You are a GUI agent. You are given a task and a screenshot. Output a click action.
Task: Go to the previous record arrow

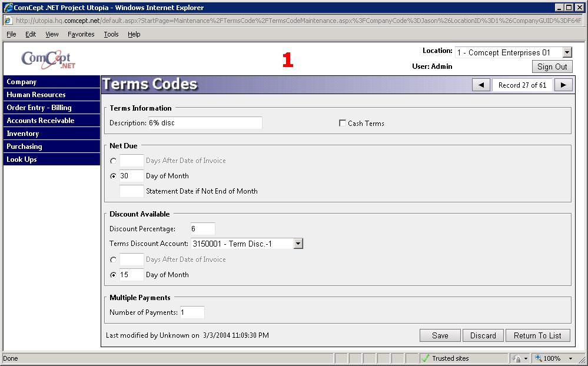coord(481,85)
